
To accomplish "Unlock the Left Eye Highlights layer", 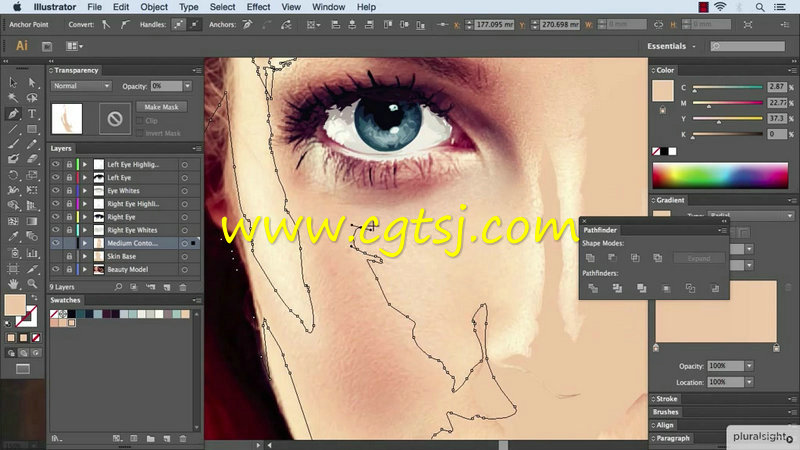I will pyautogui.click(x=69, y=164).
